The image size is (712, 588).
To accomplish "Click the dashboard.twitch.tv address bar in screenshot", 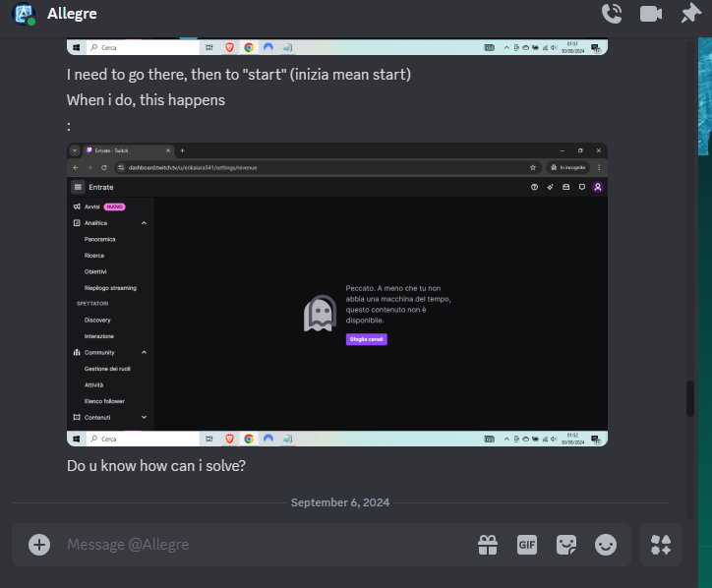I will point(327,167).
